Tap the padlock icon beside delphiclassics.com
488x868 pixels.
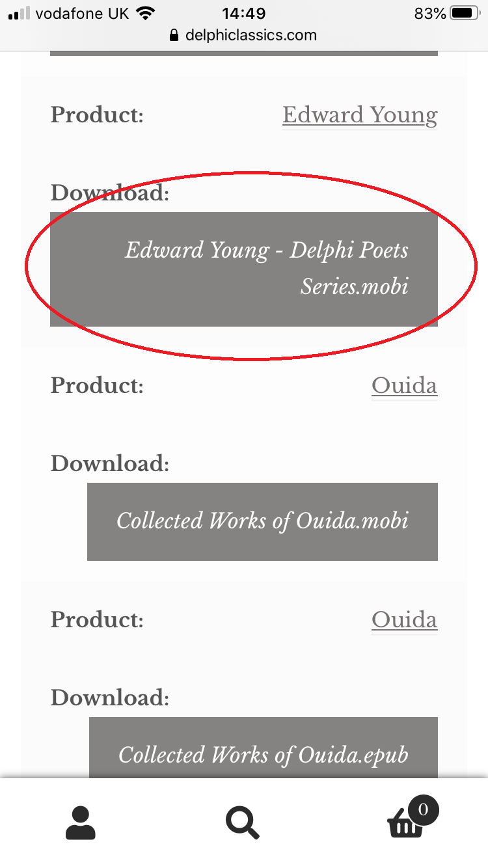(x=173, y=35)
